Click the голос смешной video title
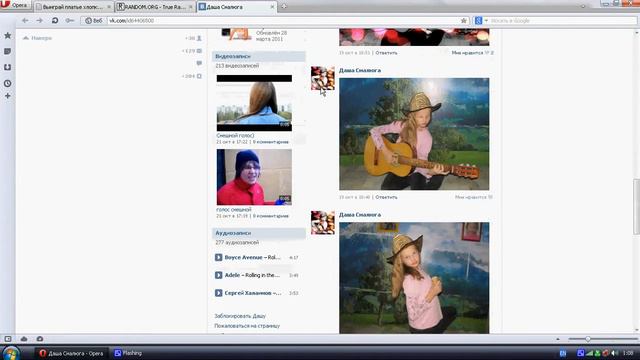 click(x=234, y=209)
